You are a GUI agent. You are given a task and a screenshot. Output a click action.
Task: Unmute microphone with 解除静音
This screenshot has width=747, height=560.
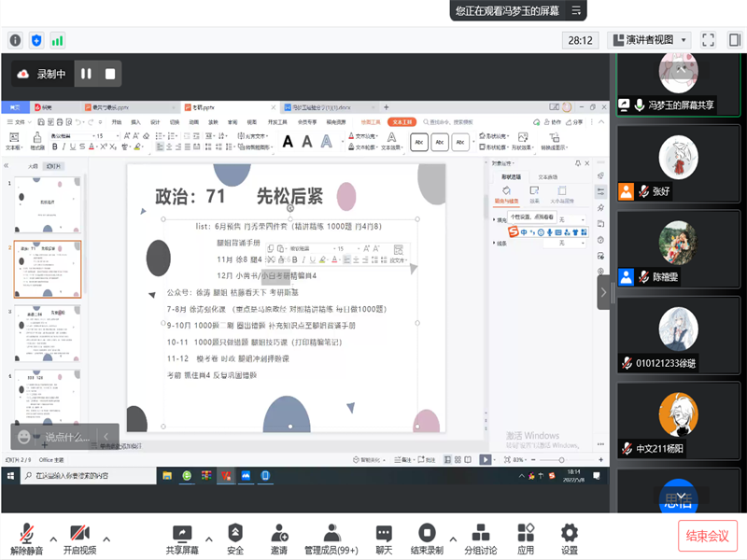pyautogui.click(x=27, y=539)
